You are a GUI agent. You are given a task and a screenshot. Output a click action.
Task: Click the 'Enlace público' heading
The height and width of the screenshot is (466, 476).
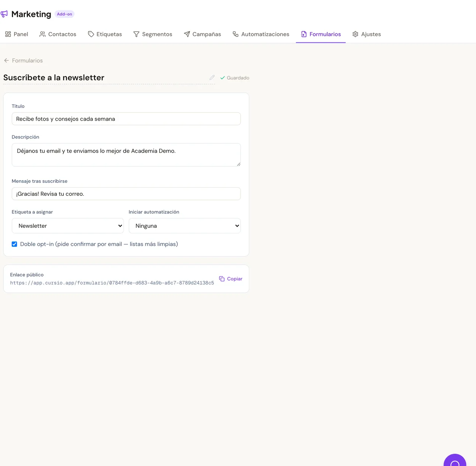tap(27, 275)
